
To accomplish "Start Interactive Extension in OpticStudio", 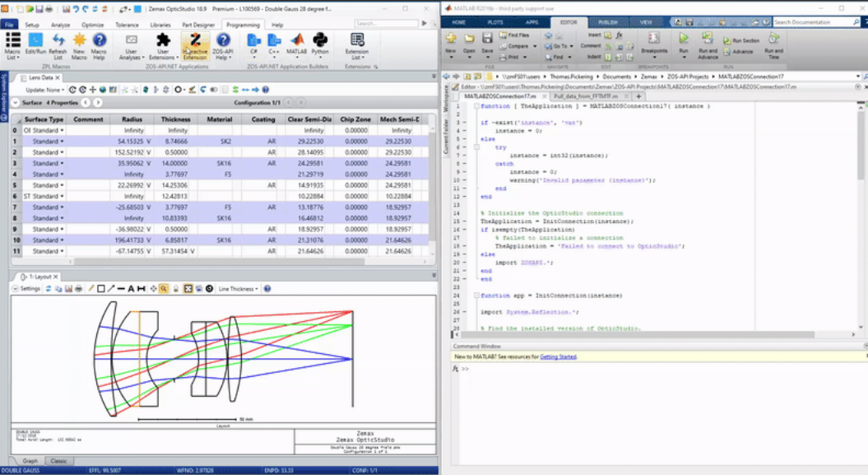I will (x=195, y=46).
